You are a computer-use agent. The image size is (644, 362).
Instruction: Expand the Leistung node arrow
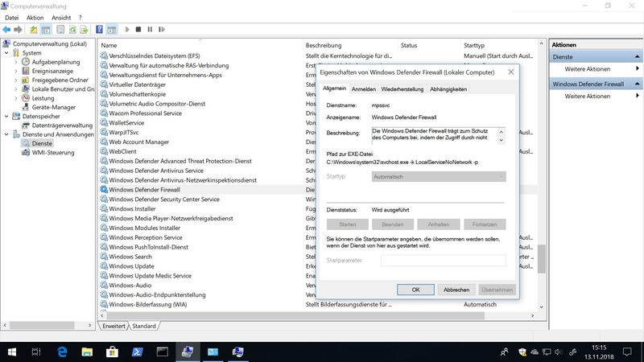point(16,98)
